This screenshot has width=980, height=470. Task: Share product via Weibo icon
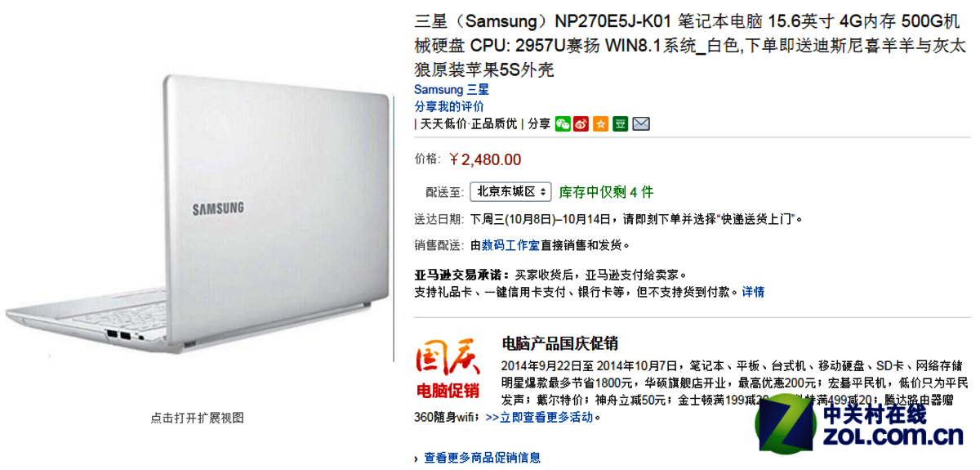581,124
